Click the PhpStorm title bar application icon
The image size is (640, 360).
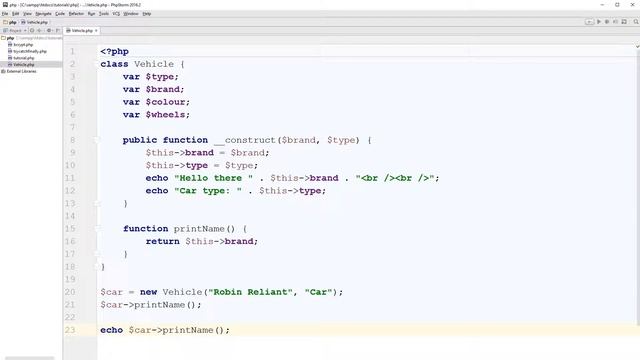(x=5, y=4)
